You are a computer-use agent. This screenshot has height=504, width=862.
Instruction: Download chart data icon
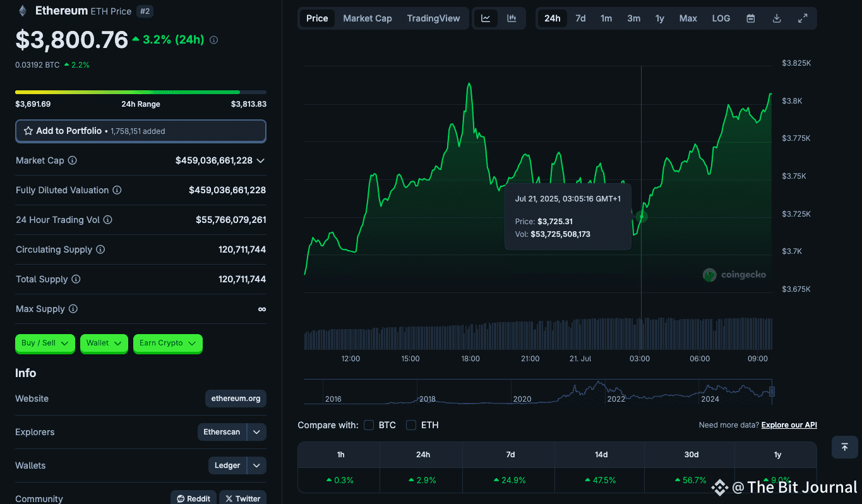[x=777, y=18]
